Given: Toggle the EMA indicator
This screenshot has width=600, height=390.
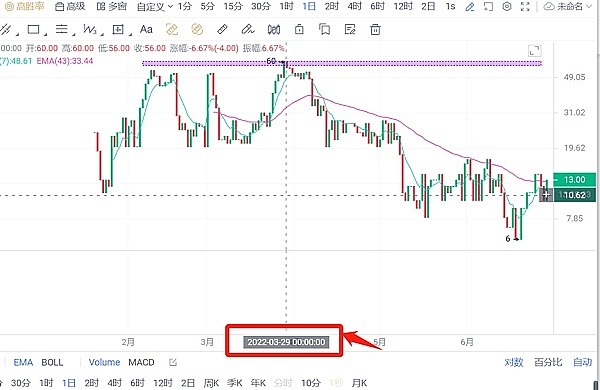Looking at the screenshot, I should pyautogui.click(x=23, y=362).
